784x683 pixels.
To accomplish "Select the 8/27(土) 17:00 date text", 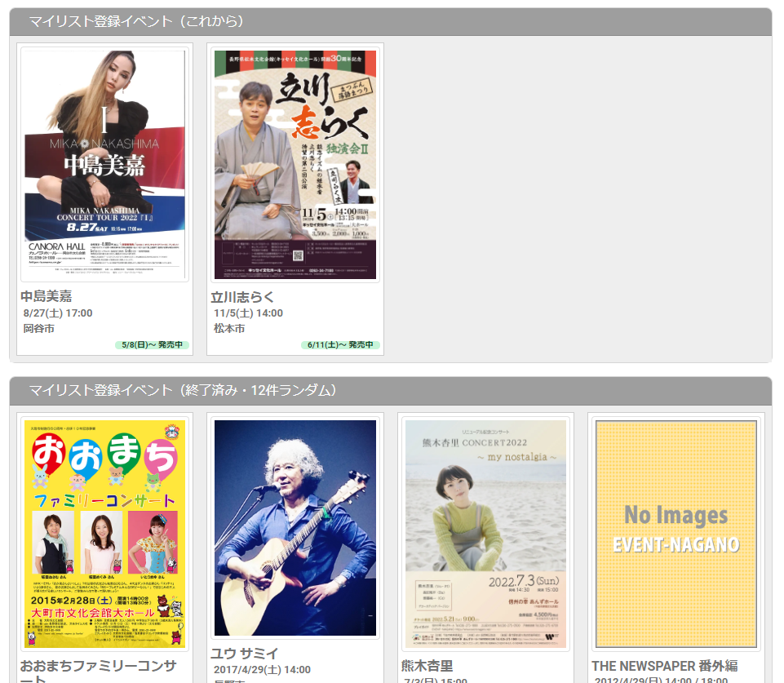I will pyautogui.click(x=58, y=313).
